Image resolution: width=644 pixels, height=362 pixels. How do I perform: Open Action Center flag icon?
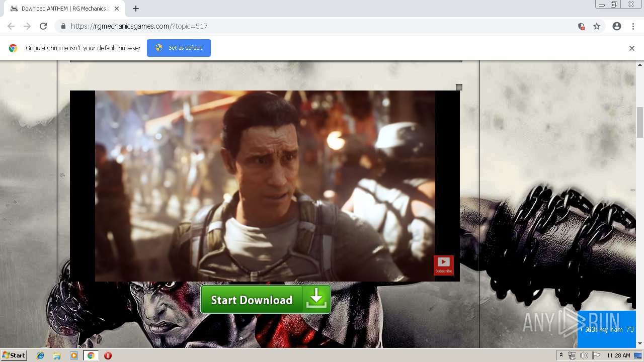(596, 355)
